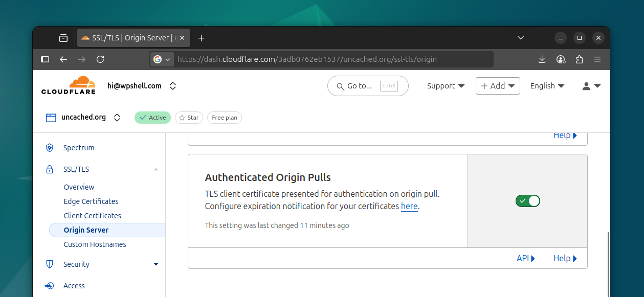644x297 pixels.
Task: Open the browser downloads icon
Action: click(542, 59)
